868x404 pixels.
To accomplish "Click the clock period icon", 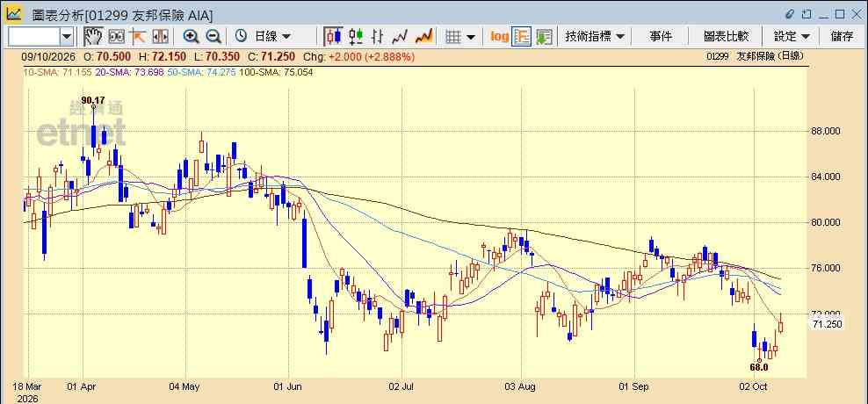I will click(x=241, y=37).
